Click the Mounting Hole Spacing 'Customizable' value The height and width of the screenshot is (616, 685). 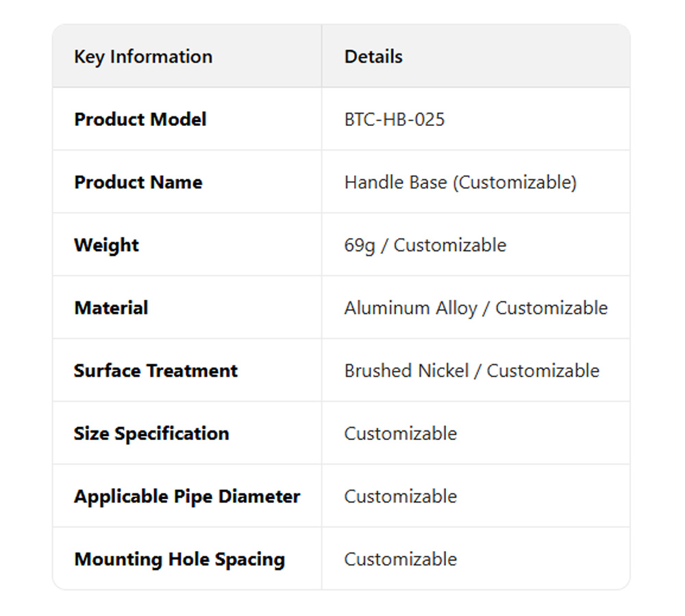[x=400, y=560]
